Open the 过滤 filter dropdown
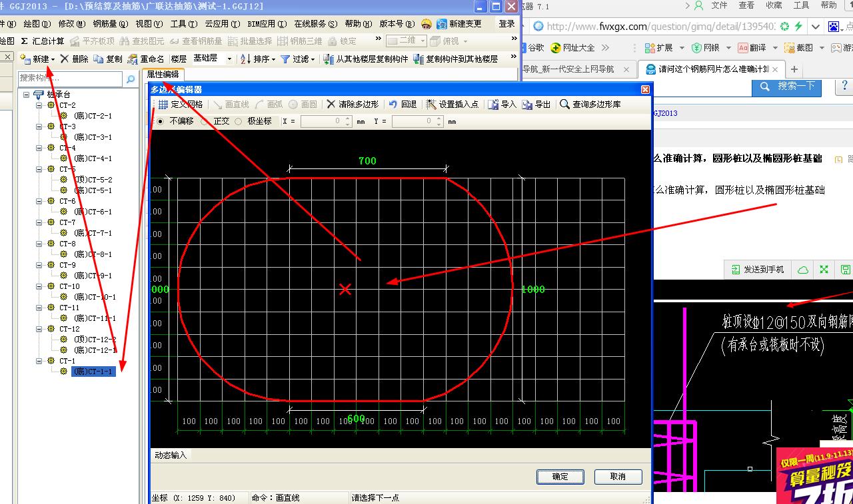The image size is (853, 504). coord(313,59)
